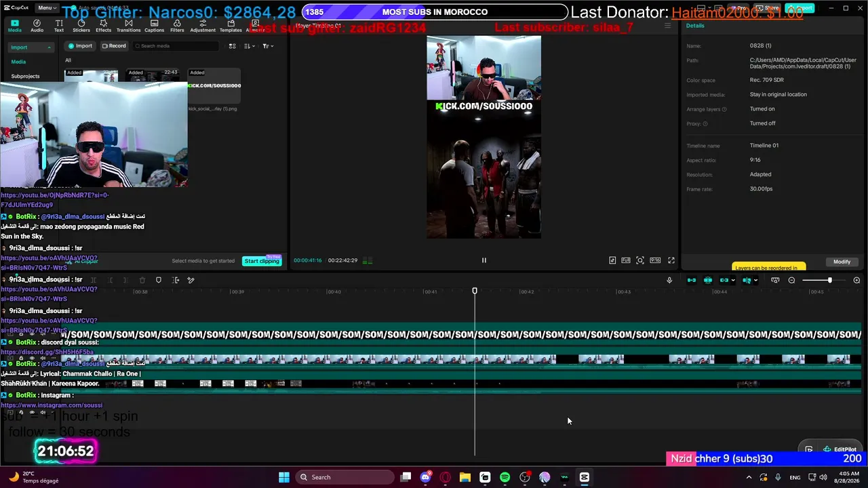Switch to the Stickers tab
The height and width of the screenshot is (488, 868).
(x=81, y=26)
